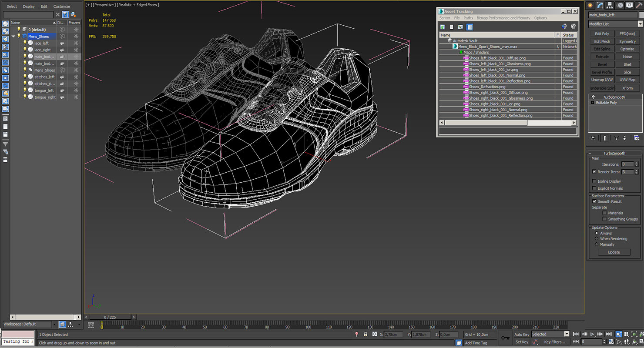The image size is (644, 348).
Task: Click the Display Space Warps wave icon
Action: coord(5,63)
